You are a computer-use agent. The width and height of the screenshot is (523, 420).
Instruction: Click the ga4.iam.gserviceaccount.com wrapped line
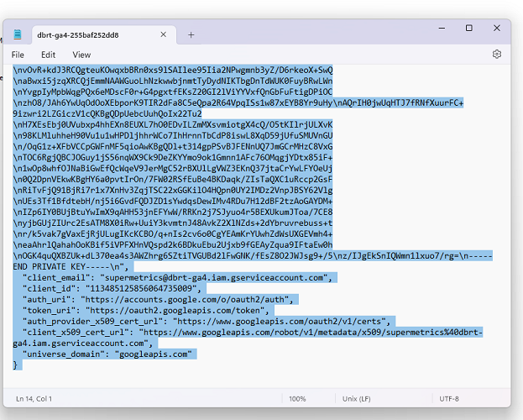pos(83,344)
